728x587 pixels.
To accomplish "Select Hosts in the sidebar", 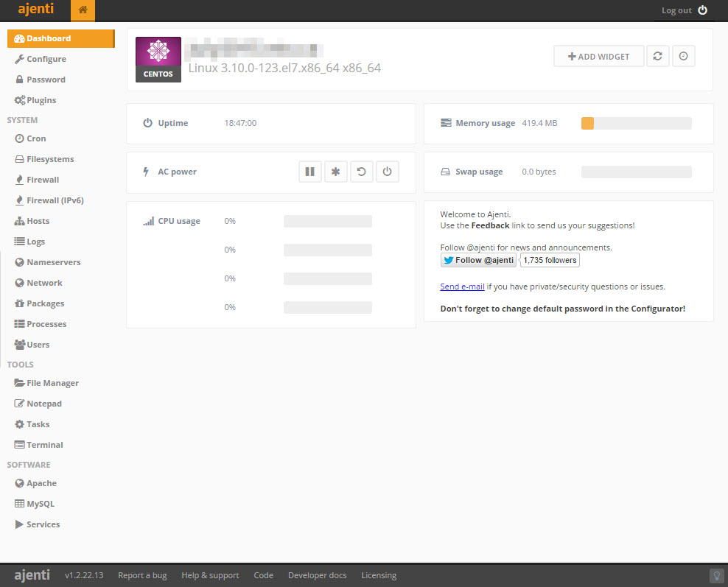I will click(x=32, y=221).
